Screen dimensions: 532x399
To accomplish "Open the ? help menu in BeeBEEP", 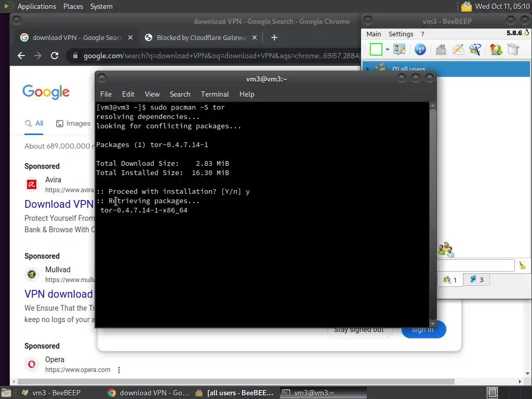I will pyautogui.click(x=422, y=34).
